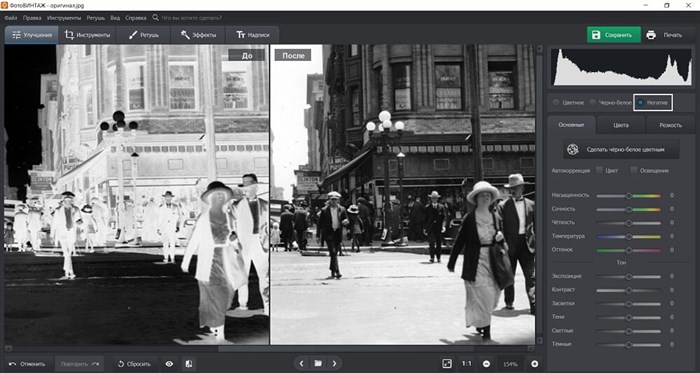The image size is (700, 373).
Task: Enable Цвет autocorrection checkbox
Action: coord(599,170)
